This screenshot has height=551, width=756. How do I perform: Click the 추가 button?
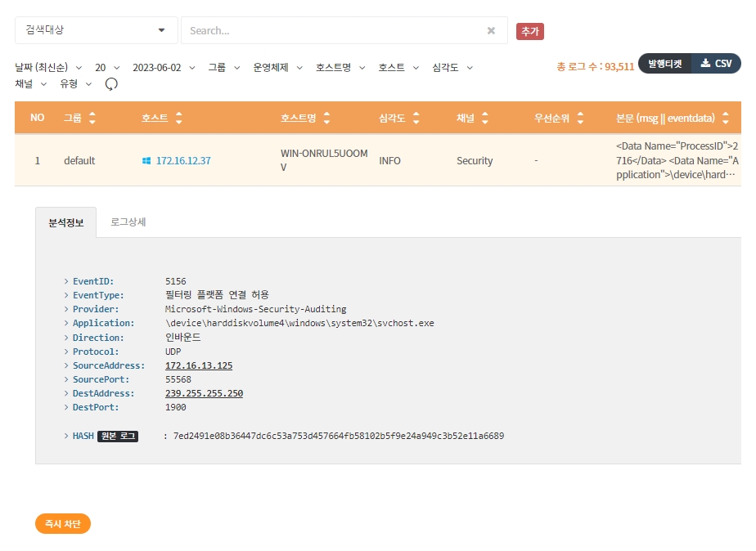529,31
